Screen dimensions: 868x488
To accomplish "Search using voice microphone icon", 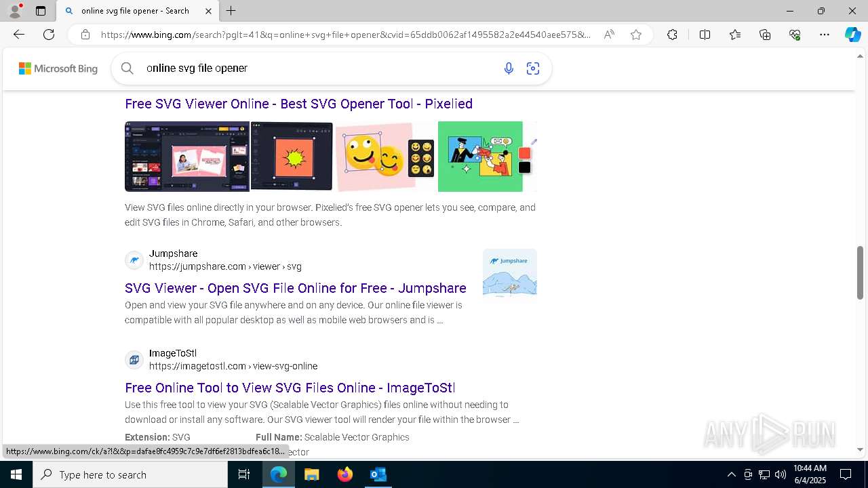I will pos(509,68).
